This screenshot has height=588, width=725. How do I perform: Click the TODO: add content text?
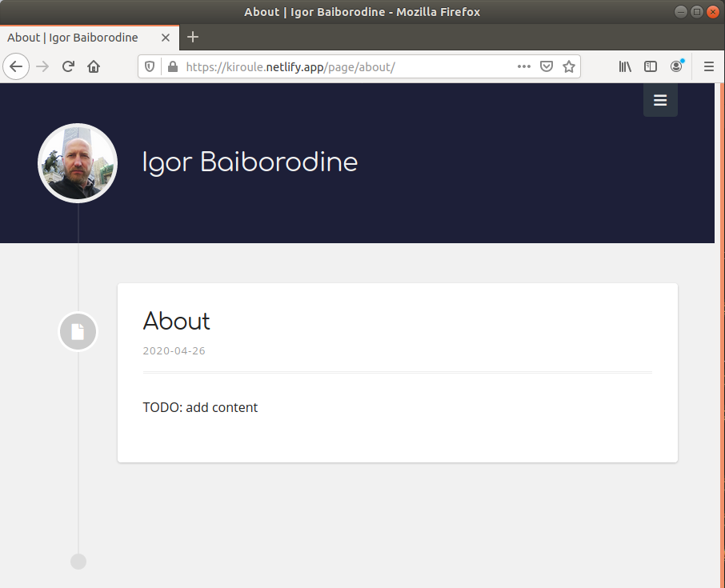(x=200, y=407)
